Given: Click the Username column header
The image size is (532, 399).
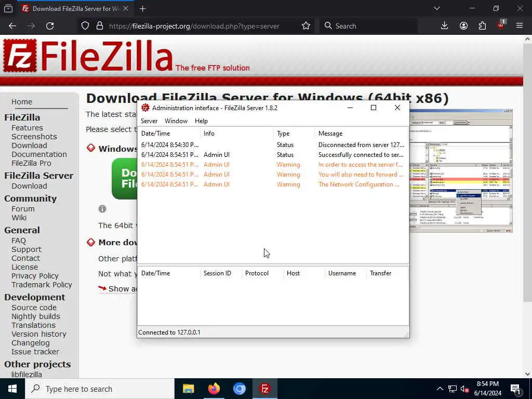Looking at the screenshot, I should tap(345, 273).
